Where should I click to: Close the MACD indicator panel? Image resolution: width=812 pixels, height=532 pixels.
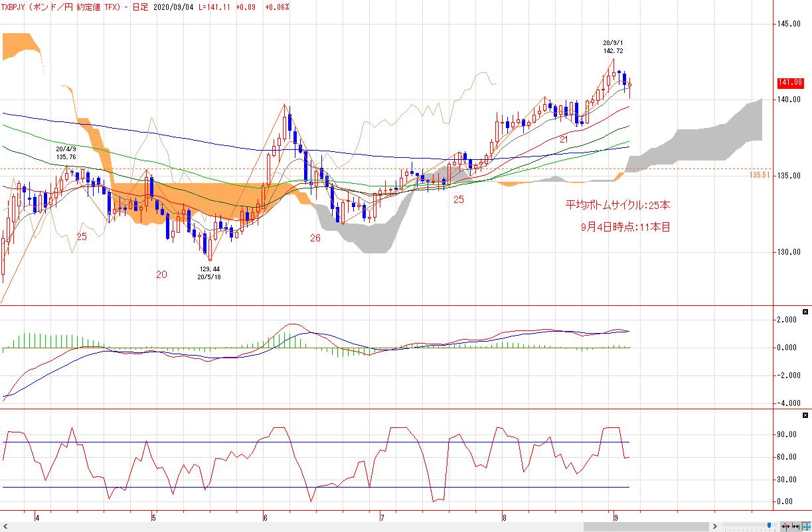pyautogui.click(x=805, y=311)
